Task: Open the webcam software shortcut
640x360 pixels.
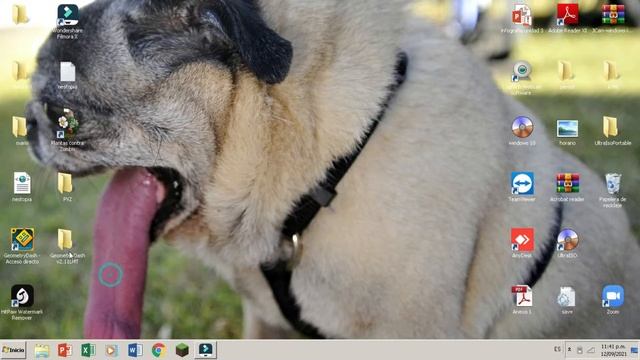Action: pos(522,78)
